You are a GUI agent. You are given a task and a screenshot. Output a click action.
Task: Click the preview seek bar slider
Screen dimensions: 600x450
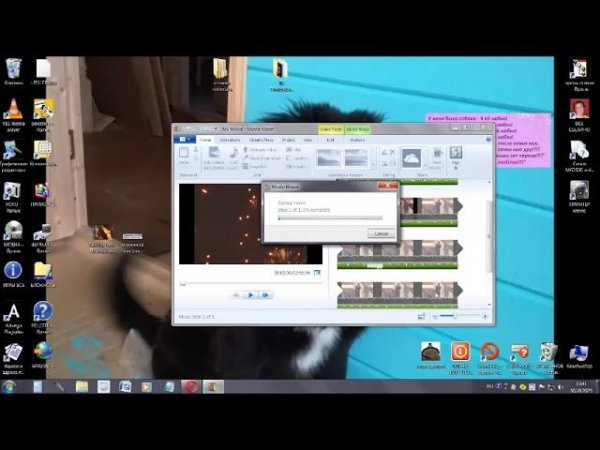click(x=183, y=284)
